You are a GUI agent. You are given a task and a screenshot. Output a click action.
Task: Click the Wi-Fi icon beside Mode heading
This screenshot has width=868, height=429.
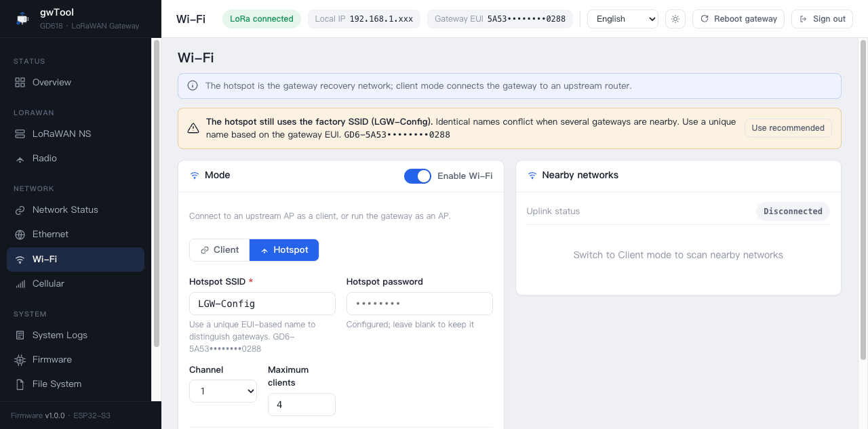tap(195, 175)
